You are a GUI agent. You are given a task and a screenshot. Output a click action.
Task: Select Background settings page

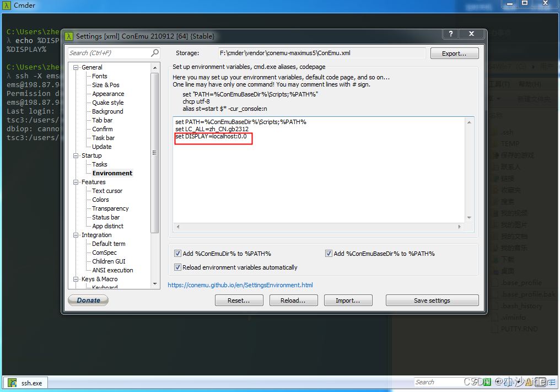coord(107,111)
